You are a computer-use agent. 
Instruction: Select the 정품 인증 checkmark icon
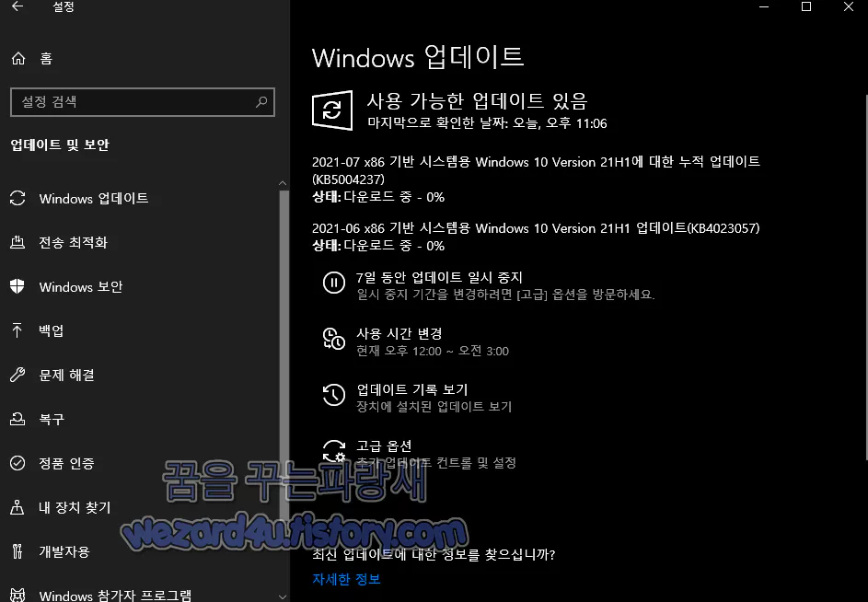click(19, 463)
